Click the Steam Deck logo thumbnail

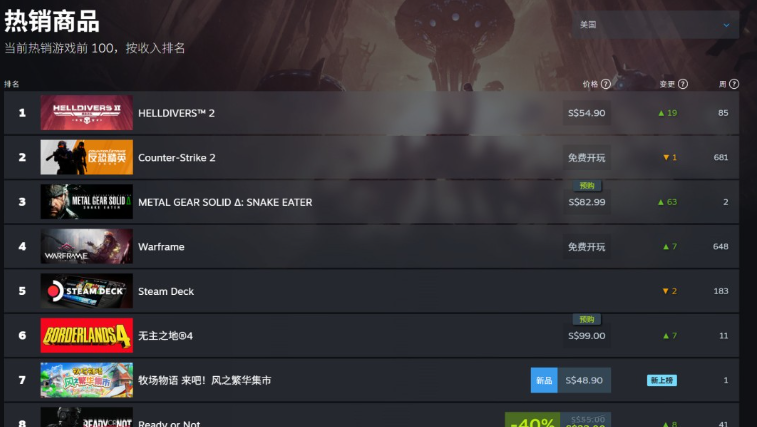point(86,291)
